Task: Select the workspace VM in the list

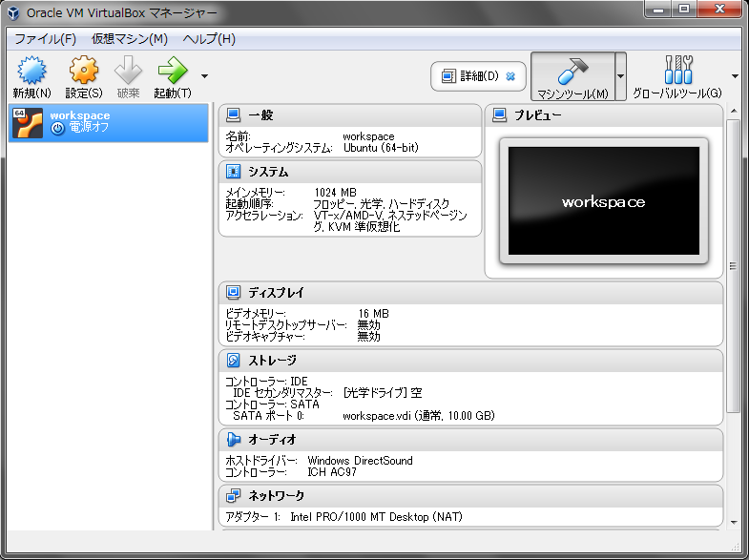Action: click(x=109, y=123)
